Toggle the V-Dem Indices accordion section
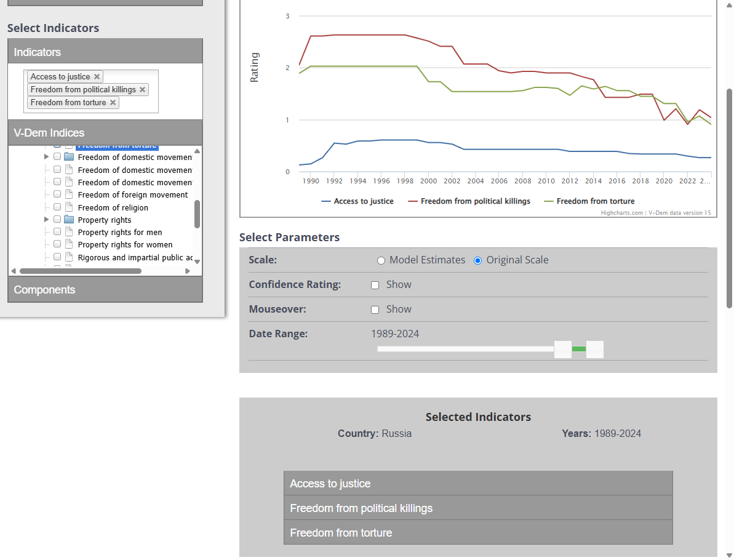Viewport: 734px width, 560px height. click(x=105, y=132)
